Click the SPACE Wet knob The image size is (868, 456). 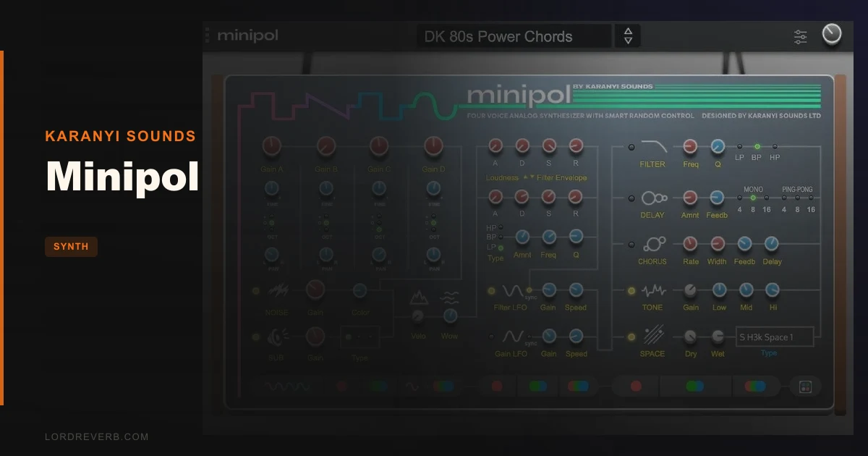[718, 337]
